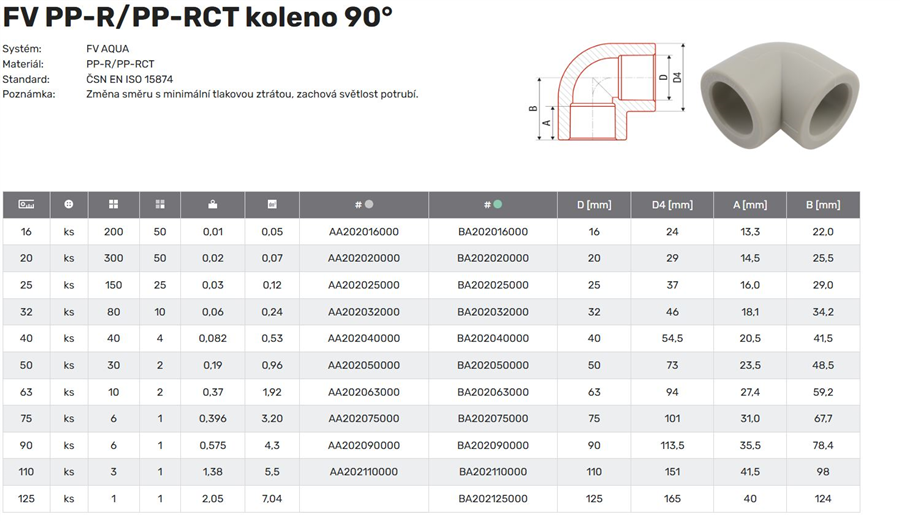The width and height of the screenshot is (900, 521).
Task: Select article code AA202020000
Action: [x=364, y=258]
